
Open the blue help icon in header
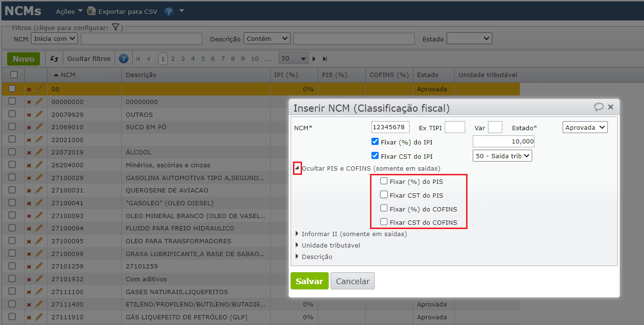tap(168, 11)
